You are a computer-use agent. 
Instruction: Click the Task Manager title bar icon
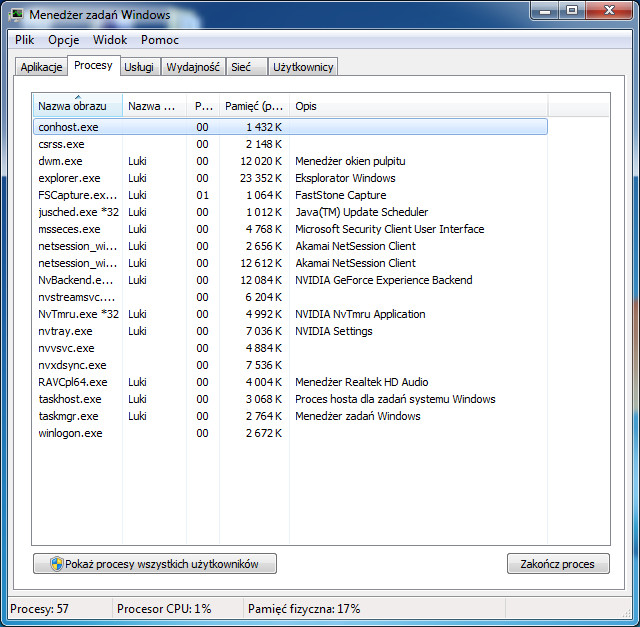click(16, 14)
